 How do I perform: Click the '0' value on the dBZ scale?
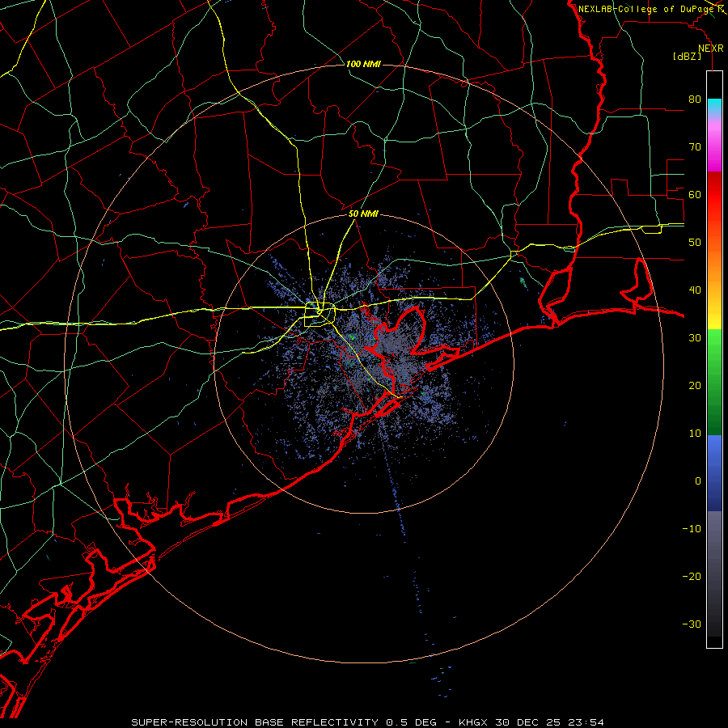698,481
